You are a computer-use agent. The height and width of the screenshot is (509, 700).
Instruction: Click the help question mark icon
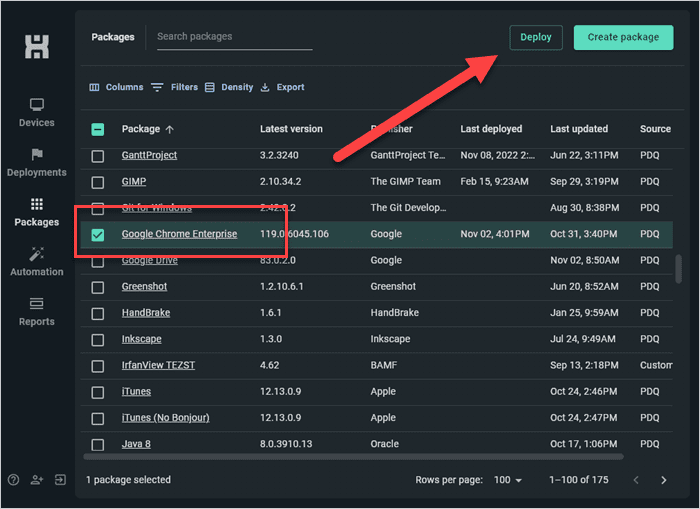click(x=13, y=480)
